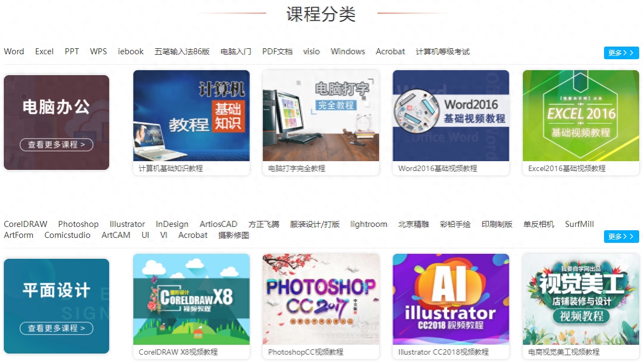643x364 pixels.
Task: Open 电商视觉美工视频教程 course thumbnail
Action: 581,299
